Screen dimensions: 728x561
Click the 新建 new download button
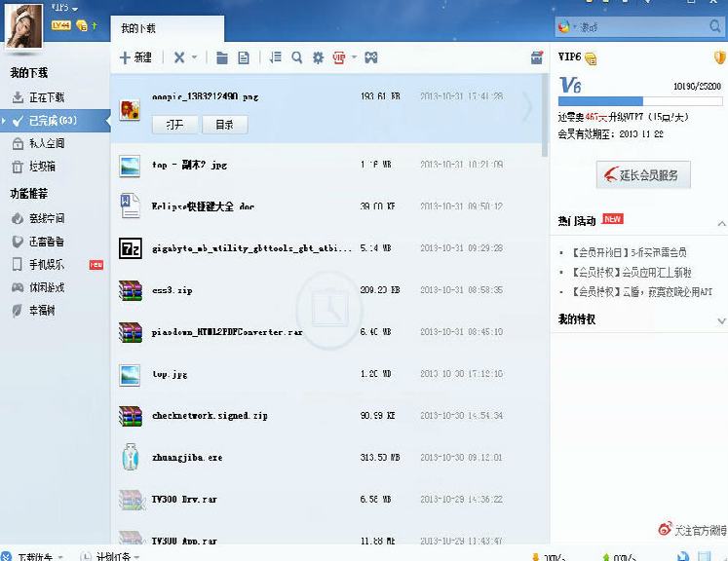pos(135,58)
